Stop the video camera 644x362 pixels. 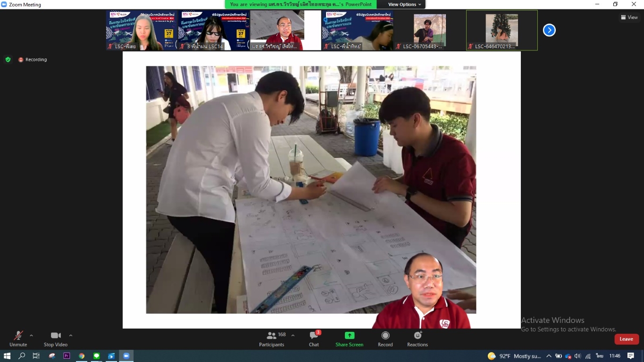click(56, 339)
